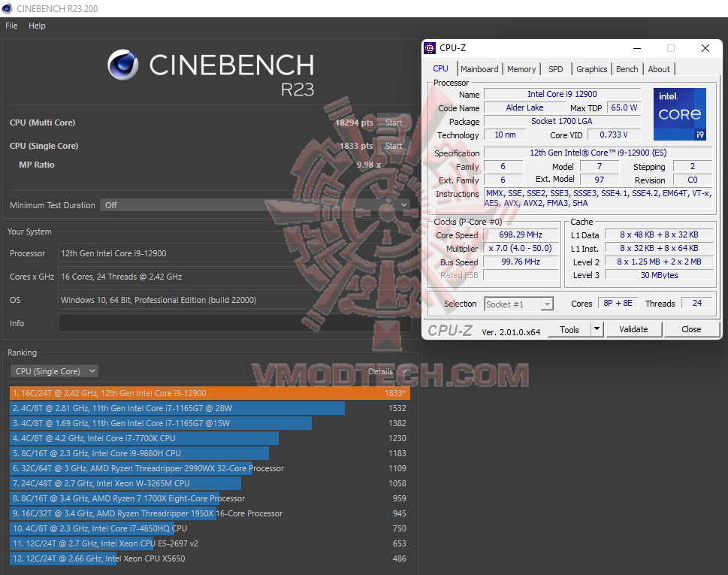
Task: Click the Cinebench logo sphere icon
Action: pos(123,65)
